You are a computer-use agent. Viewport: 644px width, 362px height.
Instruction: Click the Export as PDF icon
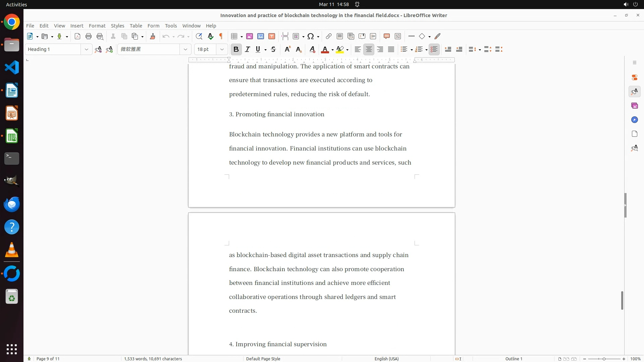pos(77,37)
